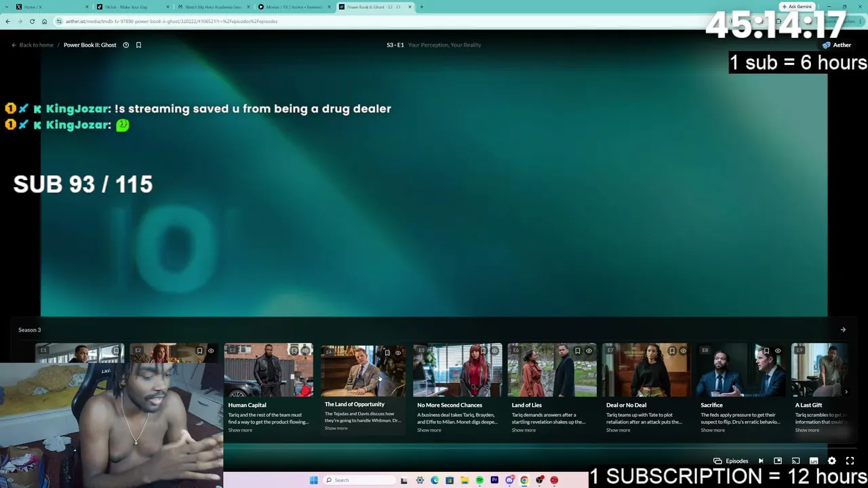Open subtitles options in player

pyautogui.click(x=814, y=461)
